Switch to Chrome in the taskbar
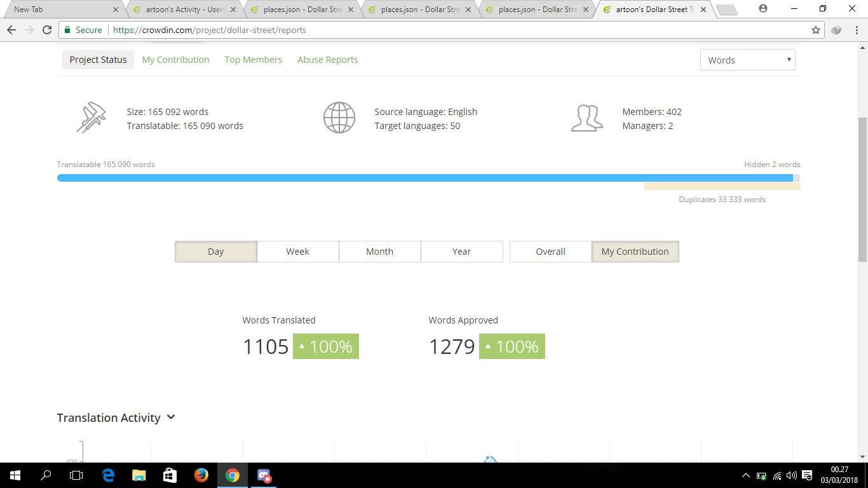This screenshot has width=868, height=488. pyautogui.click(x=232, y=475)
